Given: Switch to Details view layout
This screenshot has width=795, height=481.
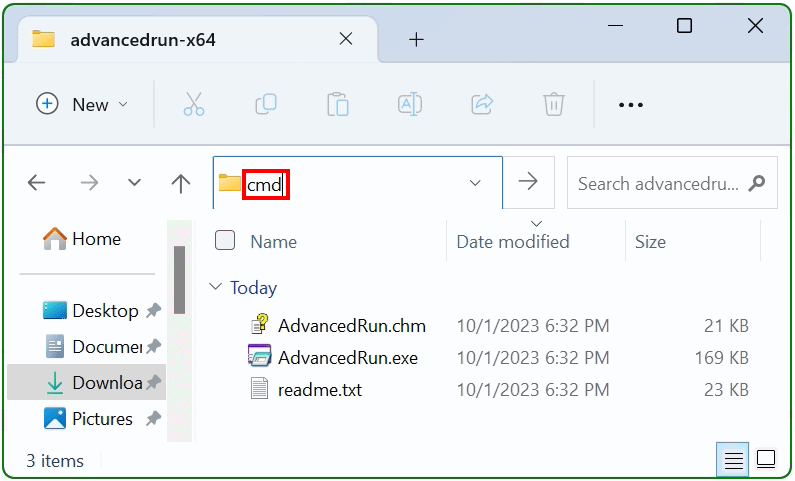Looking at the screenshot, I should [734, 460].
